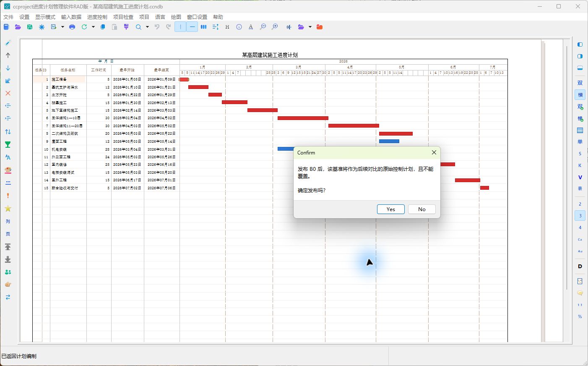Open the 项目检查 menu
Screen dimensions: 588x366
123,17
